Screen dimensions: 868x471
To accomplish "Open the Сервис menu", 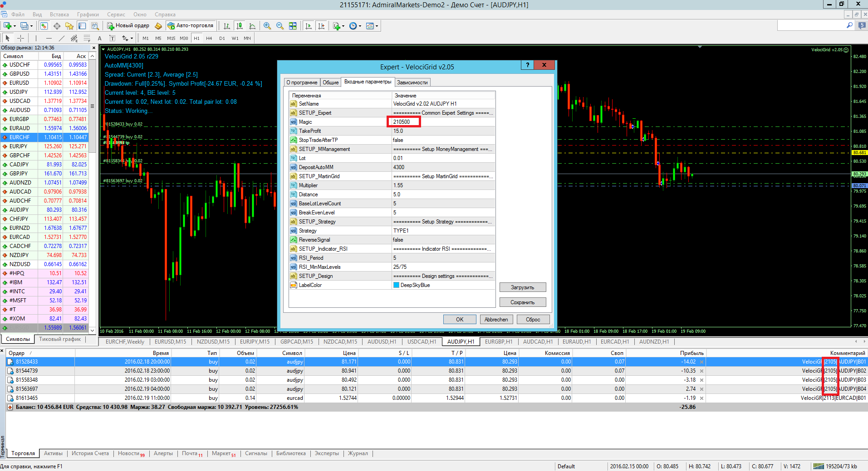I will coord(116,15).
